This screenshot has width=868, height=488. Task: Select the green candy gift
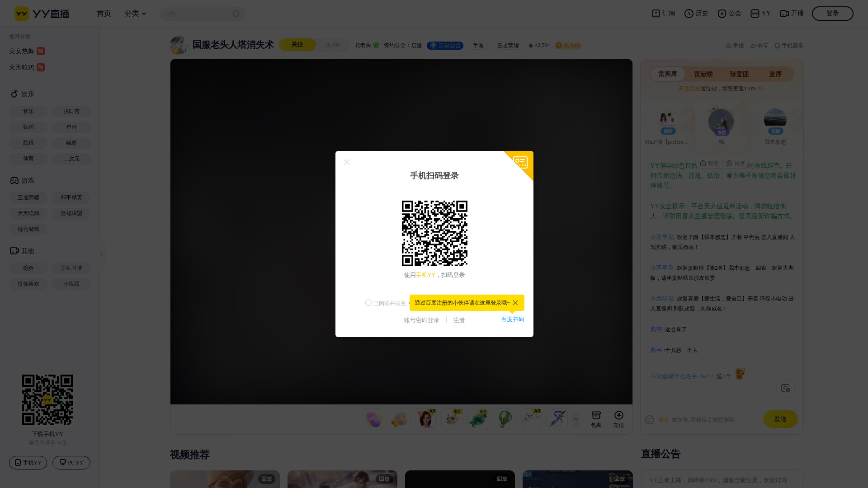pyautogui.click(x=478, y=419)
